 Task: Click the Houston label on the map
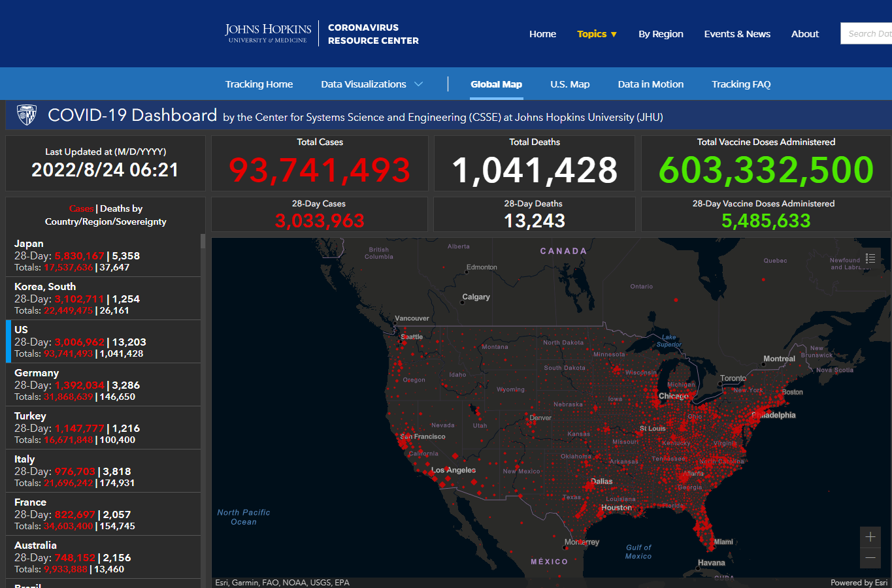click(x=617, y=508)
